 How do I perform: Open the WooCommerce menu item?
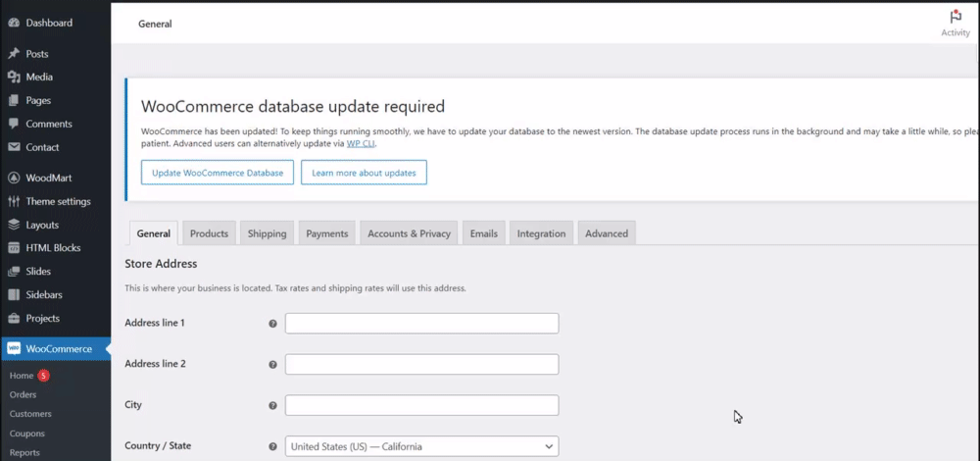(56, 349)
